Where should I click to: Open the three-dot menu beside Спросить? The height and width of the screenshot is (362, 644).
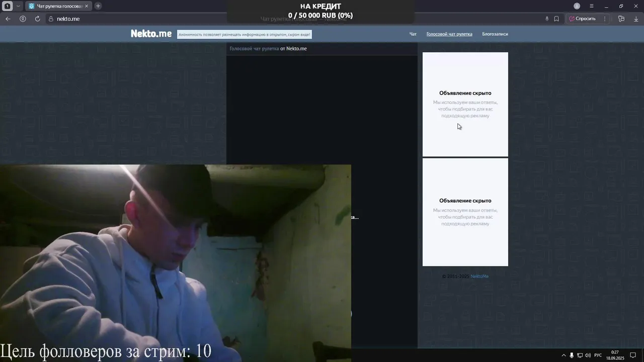[605, 19]
